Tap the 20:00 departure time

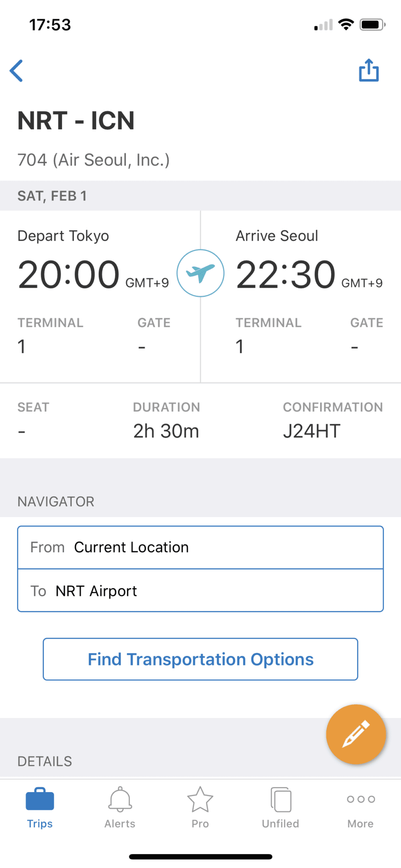[69, 275]
